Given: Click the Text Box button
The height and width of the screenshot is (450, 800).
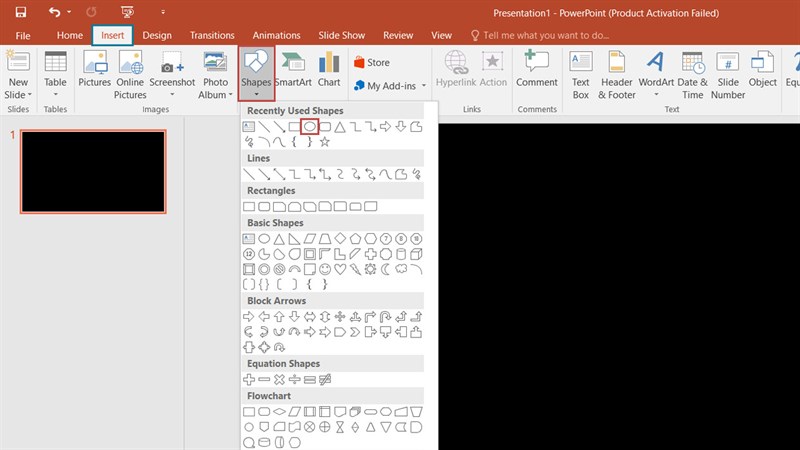Looking at the screenshot, I should (581, 74).
